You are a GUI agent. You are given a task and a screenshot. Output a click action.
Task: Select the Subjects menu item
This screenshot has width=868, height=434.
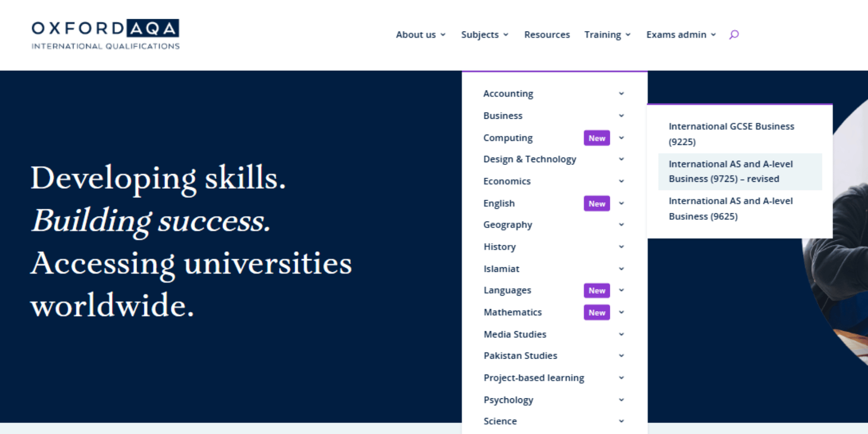pos(485,35)
